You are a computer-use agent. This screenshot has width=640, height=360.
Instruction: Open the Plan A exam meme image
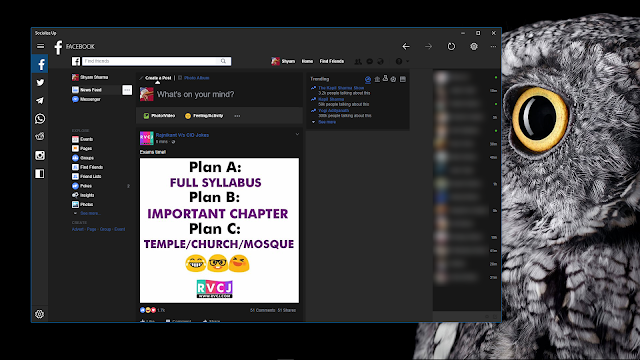pyautogui.click(x=219, y=230)
